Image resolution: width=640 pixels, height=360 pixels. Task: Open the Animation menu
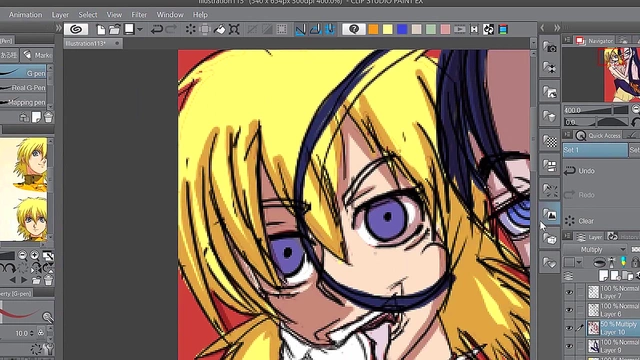click(x=25, y=15)
